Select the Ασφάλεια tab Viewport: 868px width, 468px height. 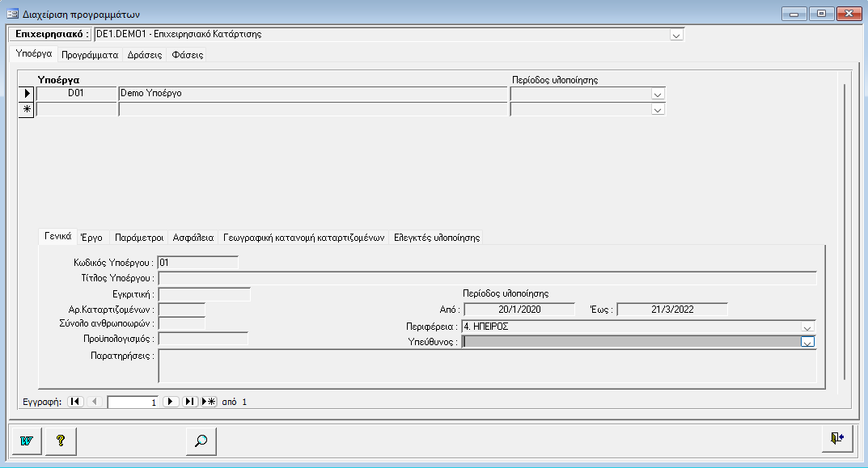pyautogui.click(x=194, y=238)
